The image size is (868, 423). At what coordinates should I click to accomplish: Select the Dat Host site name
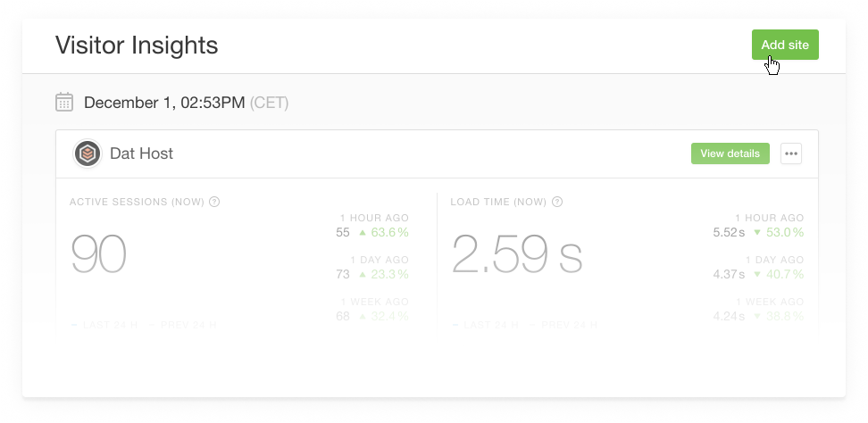point(141,153)
